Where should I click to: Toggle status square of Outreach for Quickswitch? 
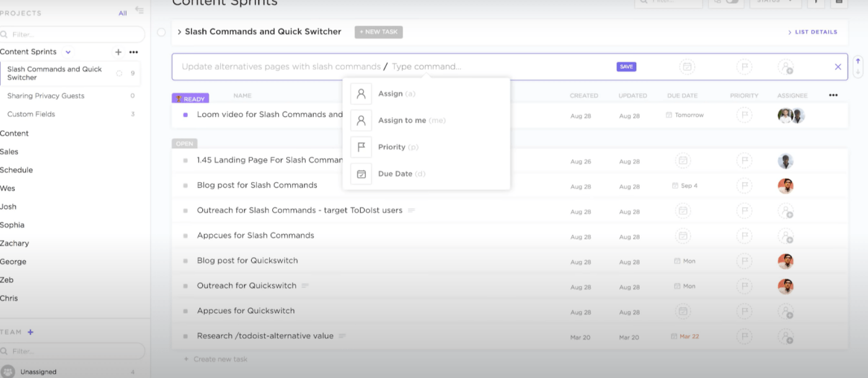tap(185, 286)
